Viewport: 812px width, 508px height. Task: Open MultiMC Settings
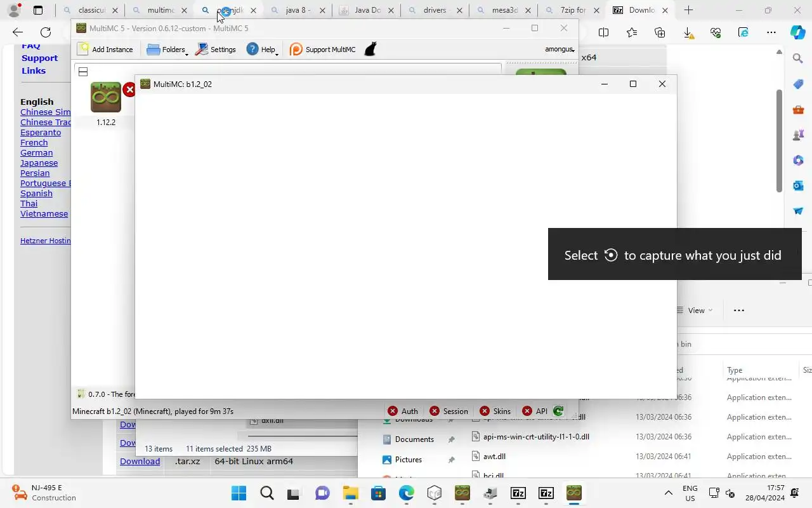[x=216, y=50]
